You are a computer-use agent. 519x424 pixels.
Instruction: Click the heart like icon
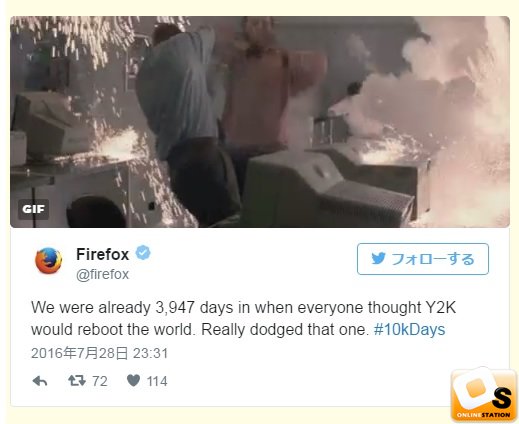(133, 380)
